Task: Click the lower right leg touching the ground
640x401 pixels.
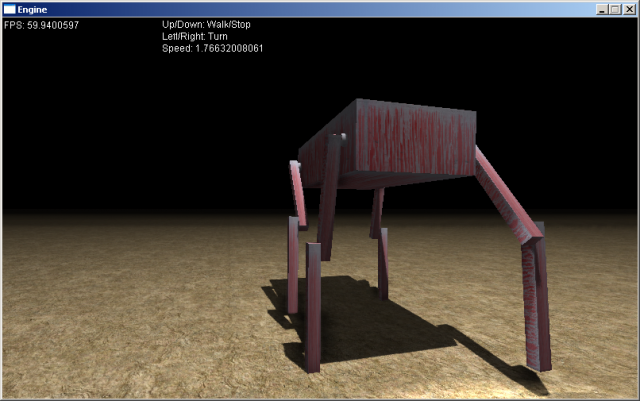Action: pos(536,300)
